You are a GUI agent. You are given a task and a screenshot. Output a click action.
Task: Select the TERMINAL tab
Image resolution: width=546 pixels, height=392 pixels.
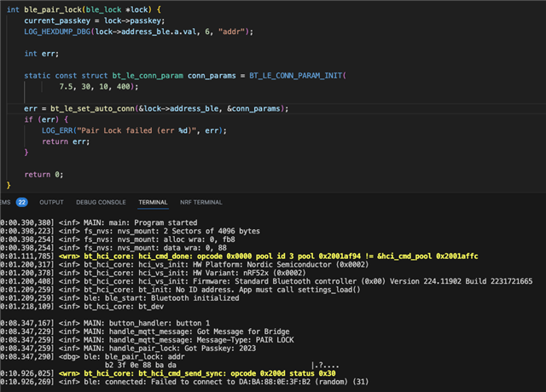(153, 202)
